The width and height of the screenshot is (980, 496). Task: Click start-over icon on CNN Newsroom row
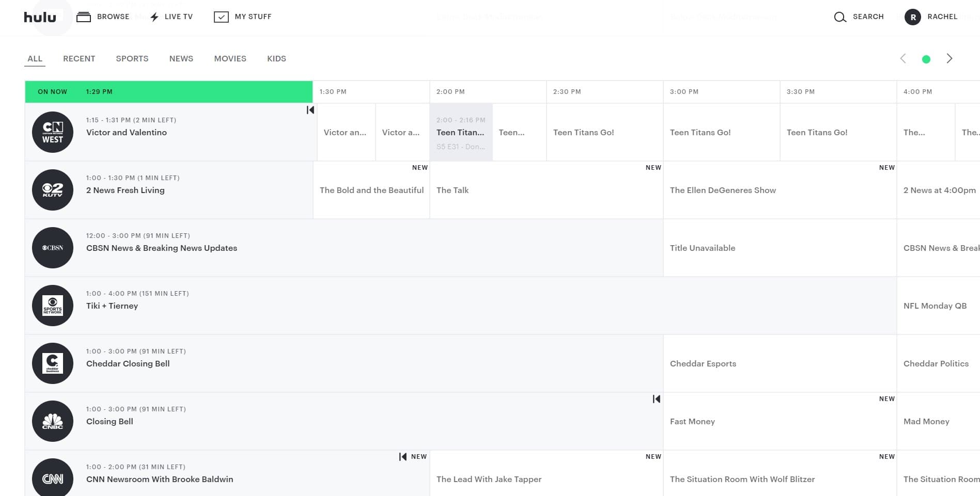[x=402, y=457]
